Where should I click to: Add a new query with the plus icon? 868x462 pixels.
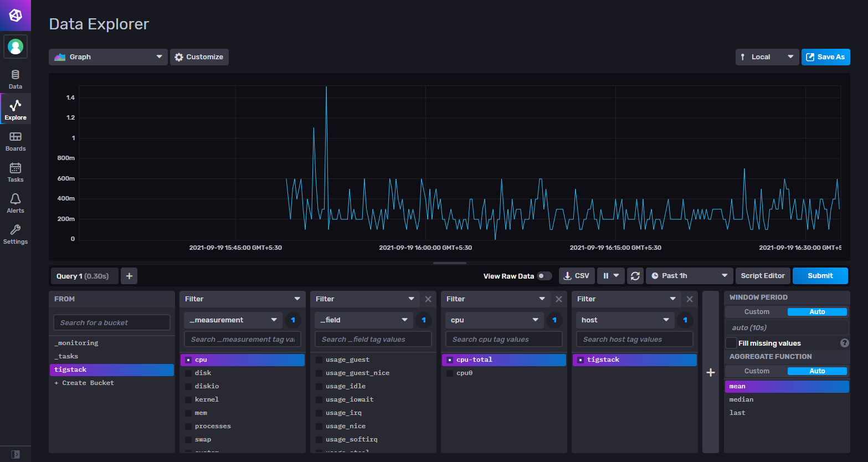(x=129, y=275)
